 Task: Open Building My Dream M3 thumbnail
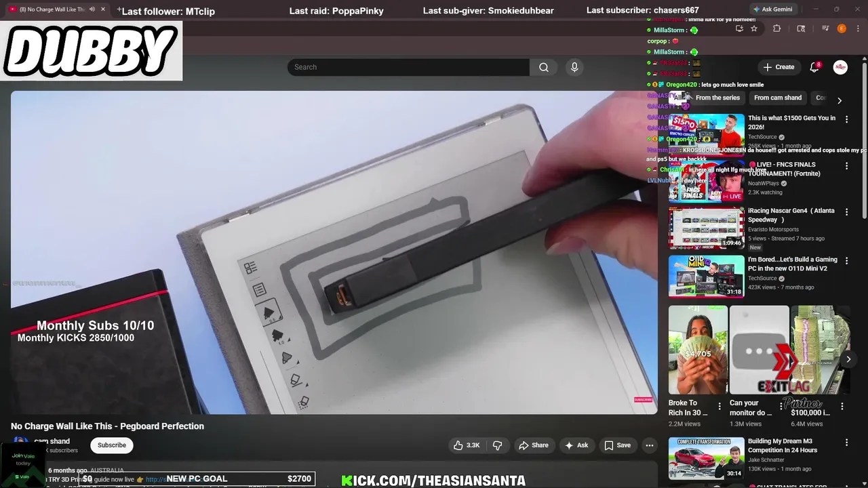tap(707, 458)
